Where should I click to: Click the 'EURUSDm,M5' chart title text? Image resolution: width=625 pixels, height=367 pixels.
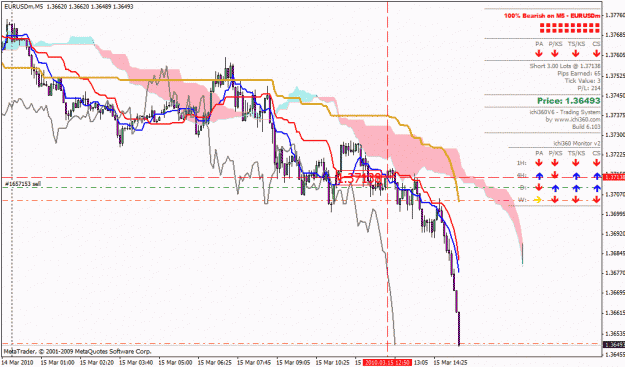click(x=24, y=7)
